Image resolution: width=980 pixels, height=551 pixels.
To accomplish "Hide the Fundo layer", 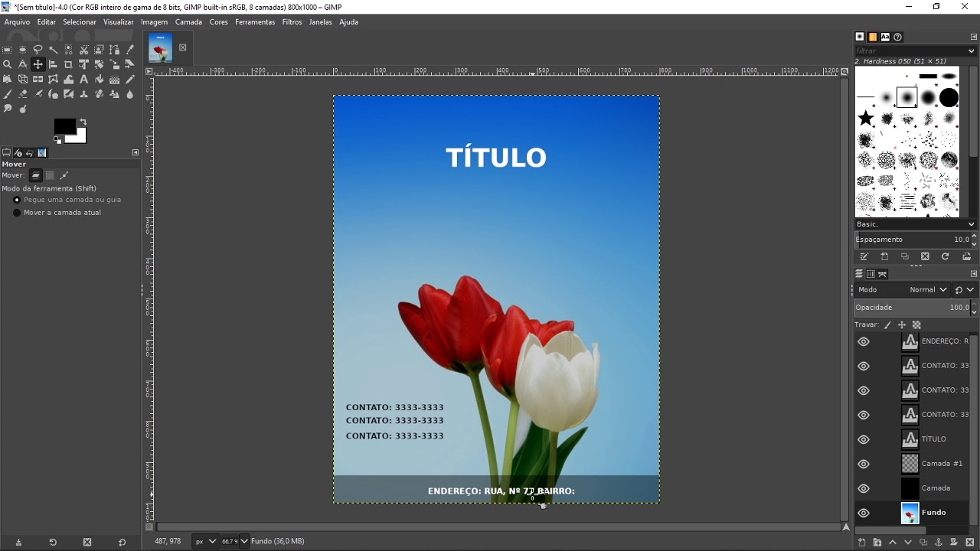I will pos(864,513).
